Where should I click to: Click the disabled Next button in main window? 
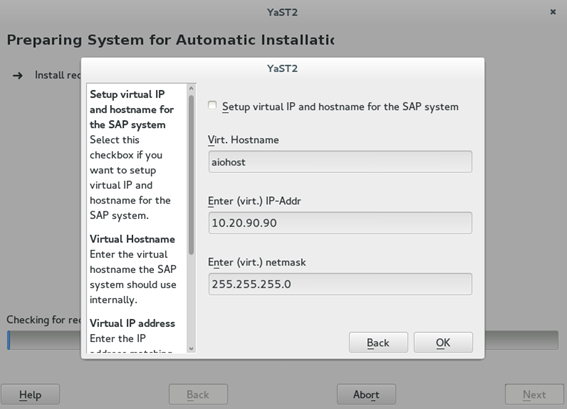coord(534,395)
